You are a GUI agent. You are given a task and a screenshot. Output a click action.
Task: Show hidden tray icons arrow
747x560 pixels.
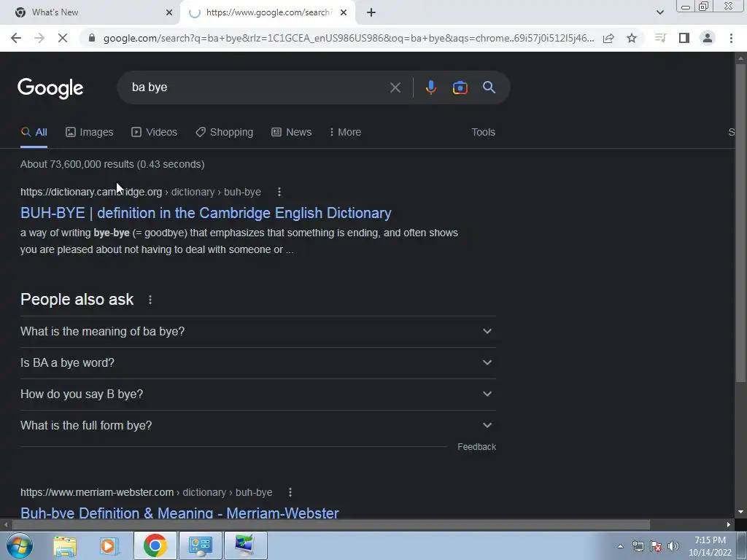[620, 546]
